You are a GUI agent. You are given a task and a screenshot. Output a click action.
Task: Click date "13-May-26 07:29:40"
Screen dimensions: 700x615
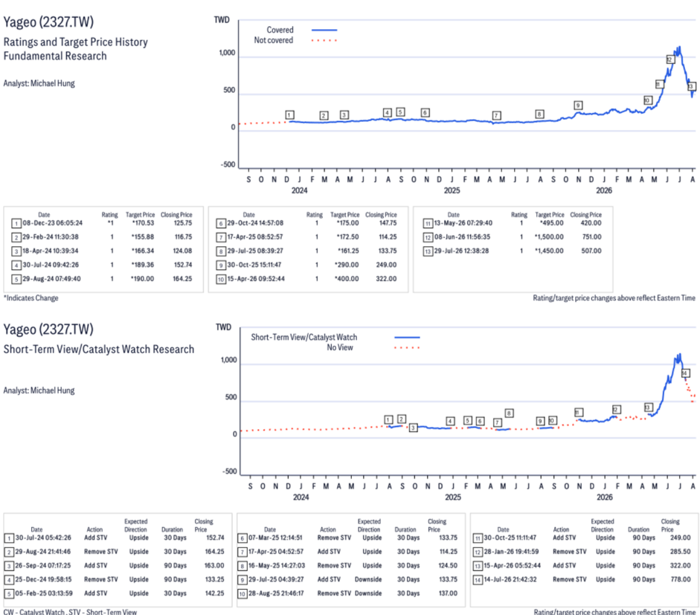point(463,223)
